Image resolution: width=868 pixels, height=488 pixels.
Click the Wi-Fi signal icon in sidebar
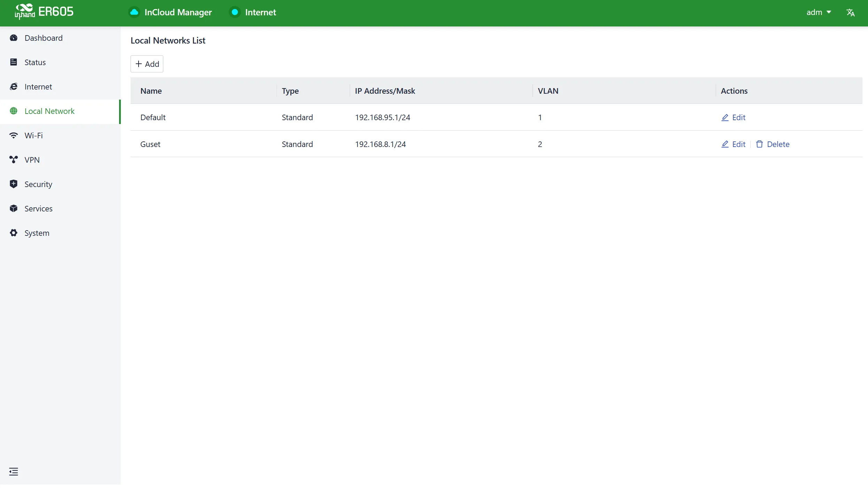(14, 135)
